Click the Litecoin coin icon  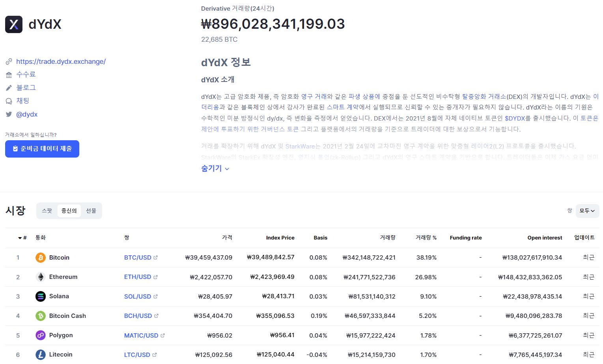[x=41, y=355]
